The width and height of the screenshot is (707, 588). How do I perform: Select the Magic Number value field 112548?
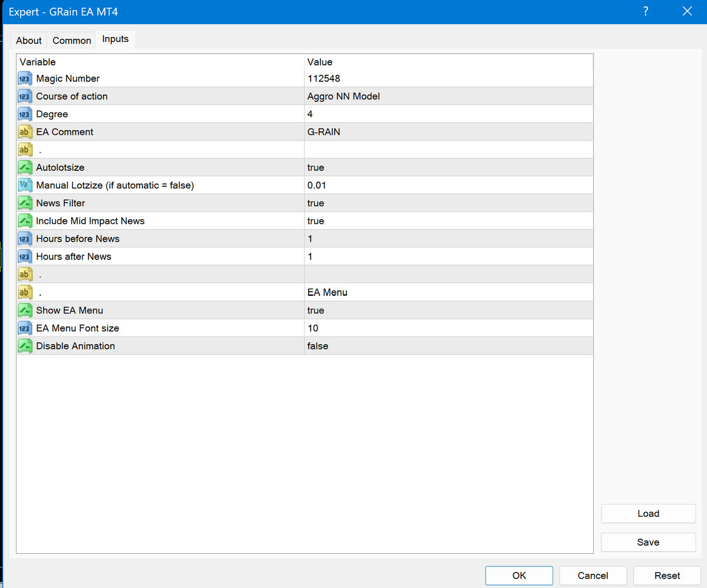click(x=448, y=79)
